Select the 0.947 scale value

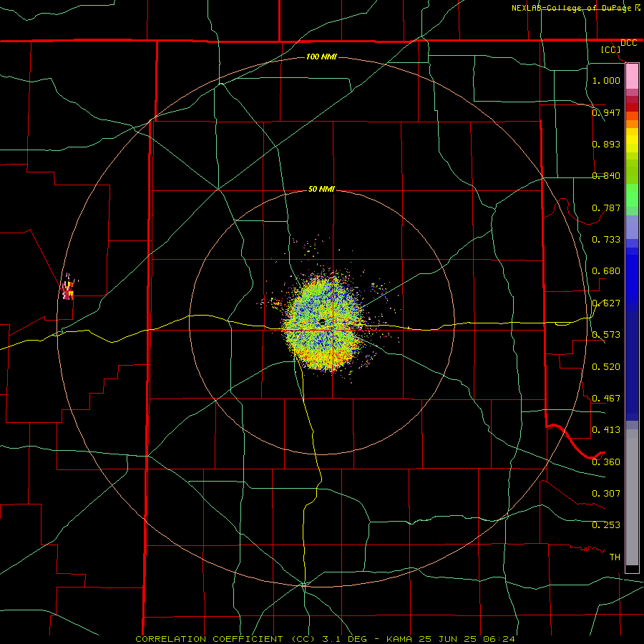[606, 112]
